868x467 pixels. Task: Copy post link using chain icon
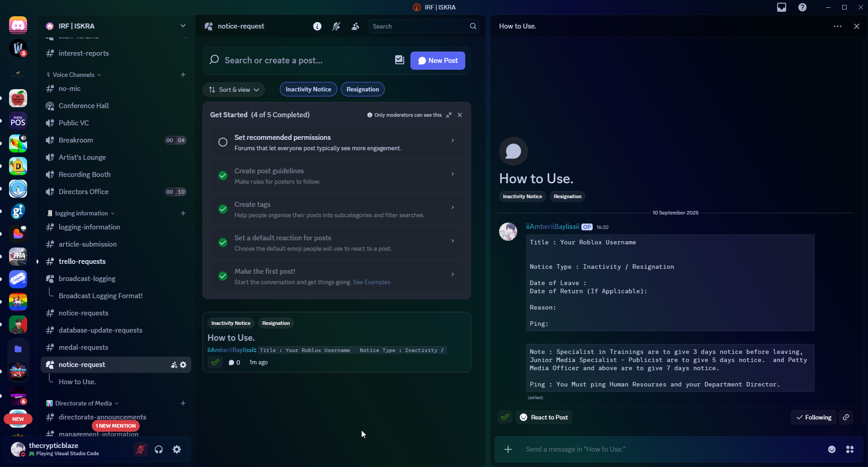(x=846, y=417)
